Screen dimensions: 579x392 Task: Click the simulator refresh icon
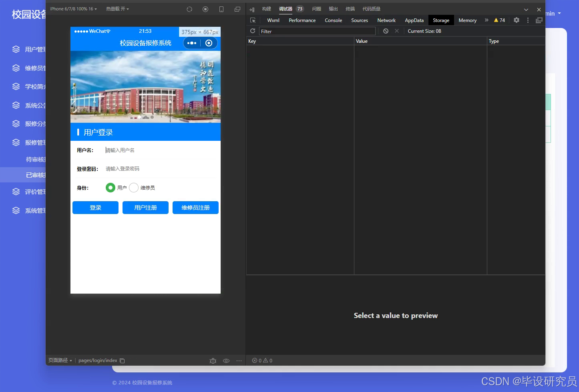(x=189, y=9)
